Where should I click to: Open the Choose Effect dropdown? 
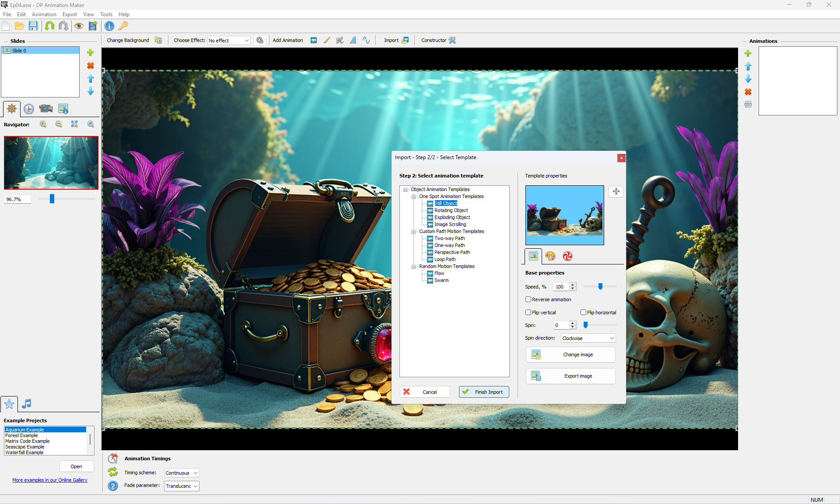229,41
